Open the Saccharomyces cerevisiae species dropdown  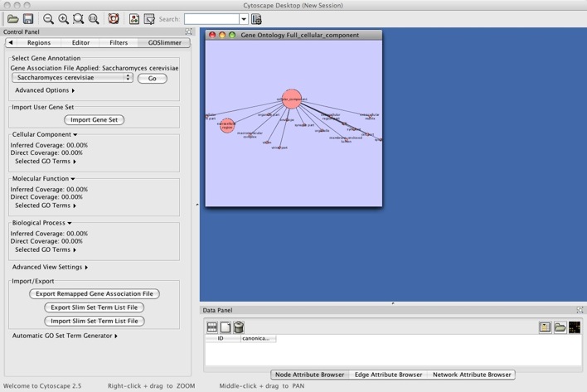point(72,78)
